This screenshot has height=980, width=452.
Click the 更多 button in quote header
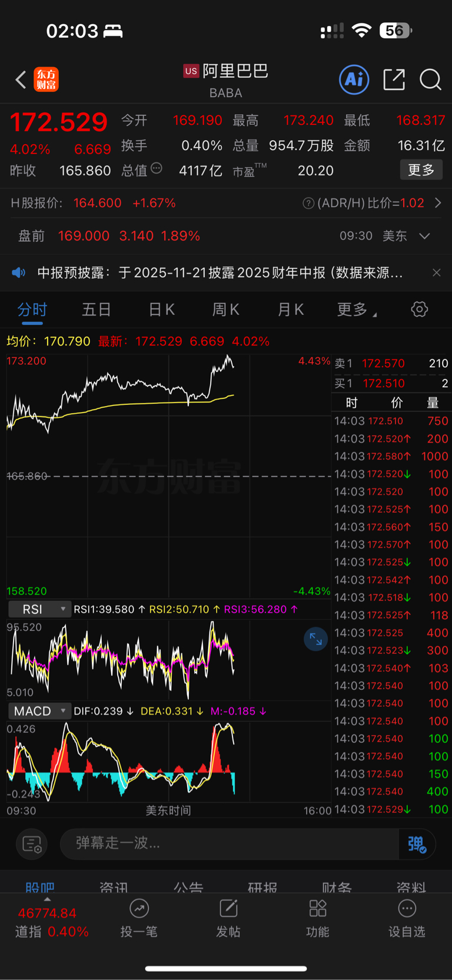421,170
